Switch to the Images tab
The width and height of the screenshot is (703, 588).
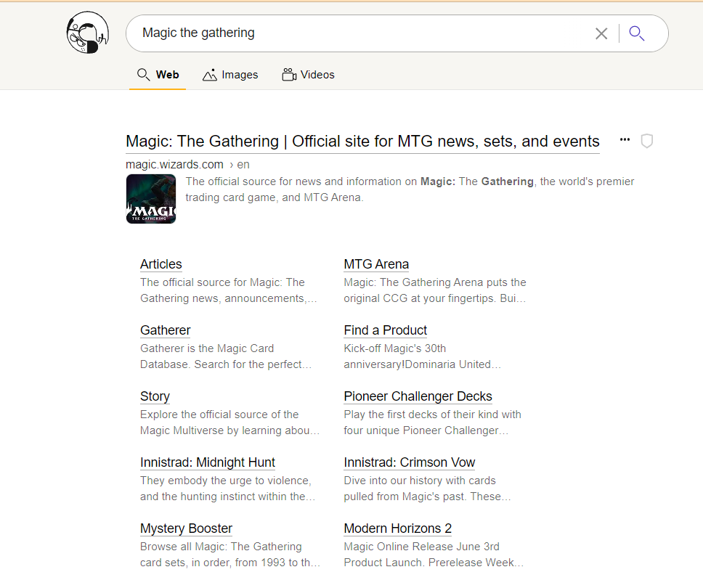click(231, 75)
